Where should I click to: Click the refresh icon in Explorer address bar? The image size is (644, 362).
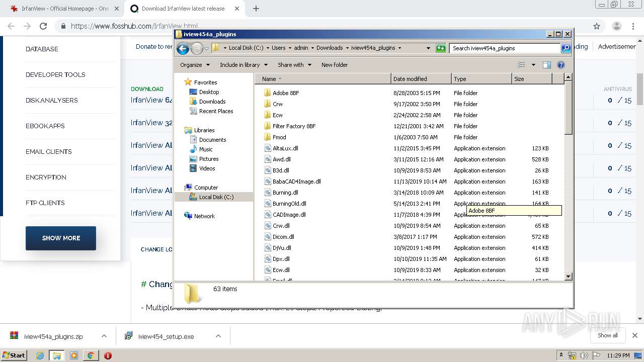[441, 48]
